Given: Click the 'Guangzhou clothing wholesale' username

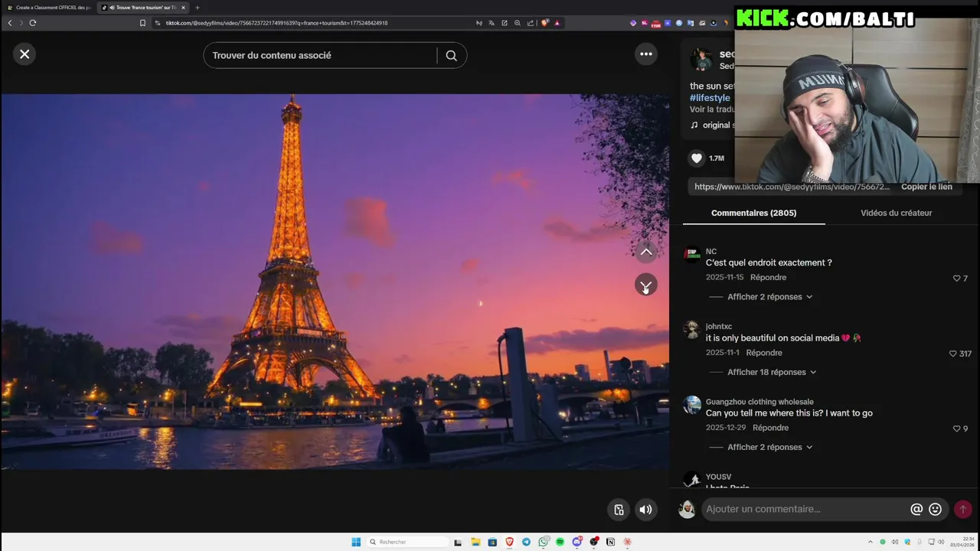Looking at the screenshot, I should (x=759, y=402).
